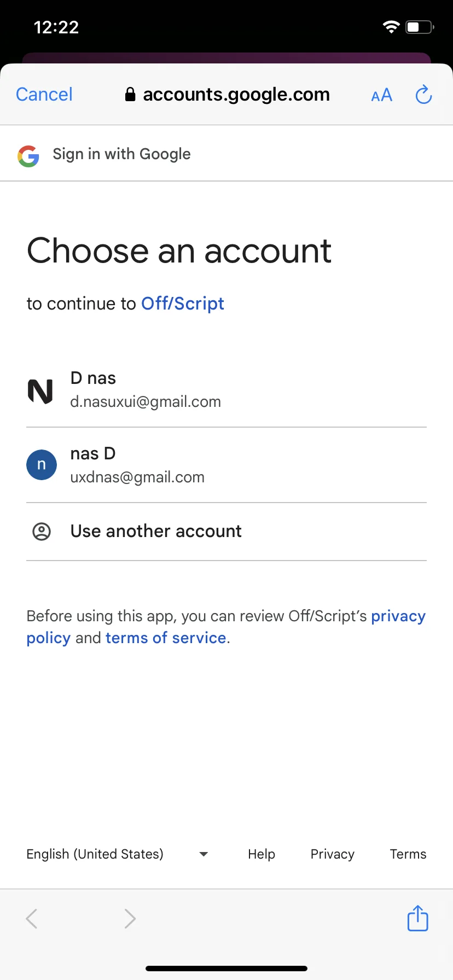Screen dimensions: 453x980
Task: Tap the person icon beside Use another account
Action: 42,531
